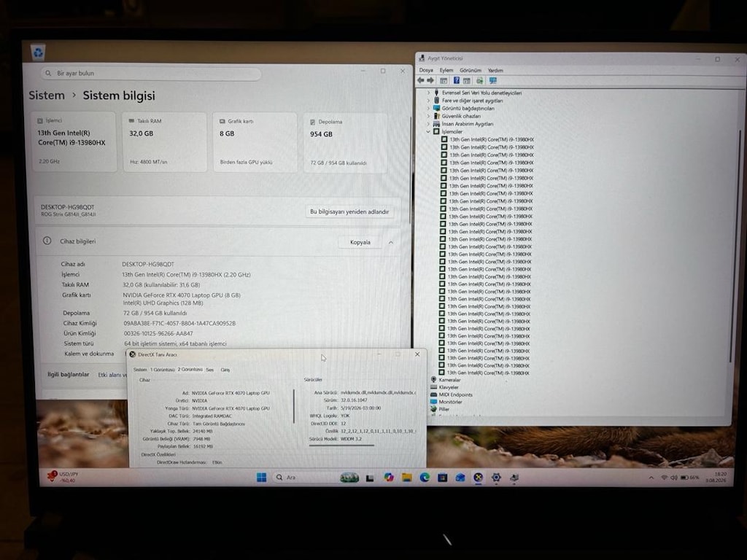Viewport: 747px width, 560px height.
Task: Select Monitörler in the device tree
Action: (450, 402)
